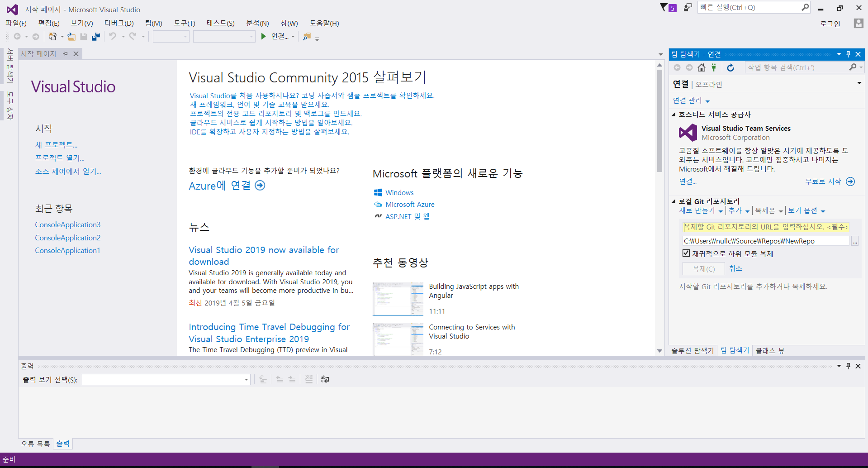The height and width of the screenshot is (468, 868).
Task: Click the Open File toolbar icon
Action: [x=71, y=37]
